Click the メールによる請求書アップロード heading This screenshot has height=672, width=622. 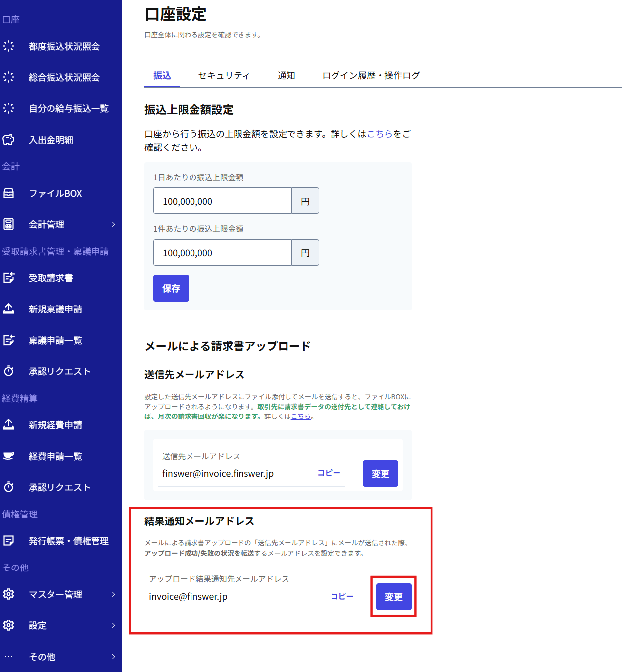pos(228,346)
